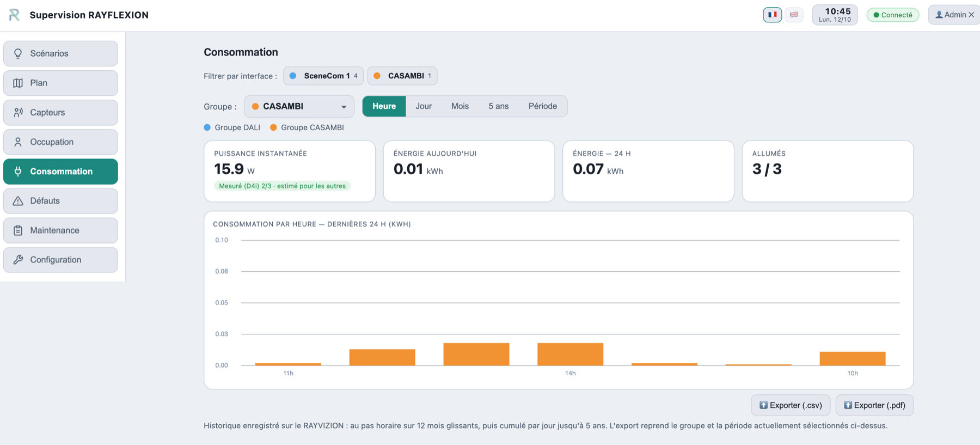The height and width of the screenshot is (445, 980).
Task: Select the Jour period tab
Action: tap(424, 106)
